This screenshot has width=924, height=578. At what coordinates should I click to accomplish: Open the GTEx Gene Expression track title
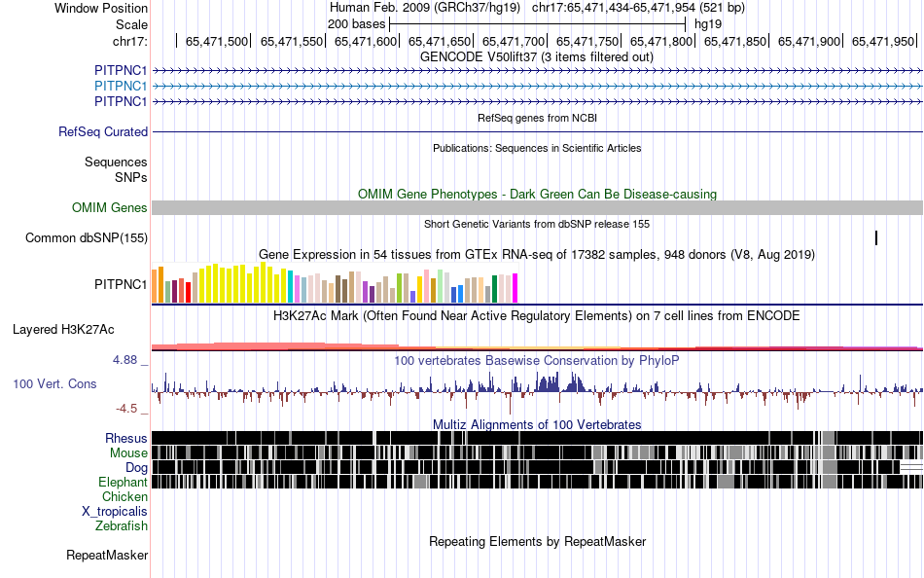point(537,255)
